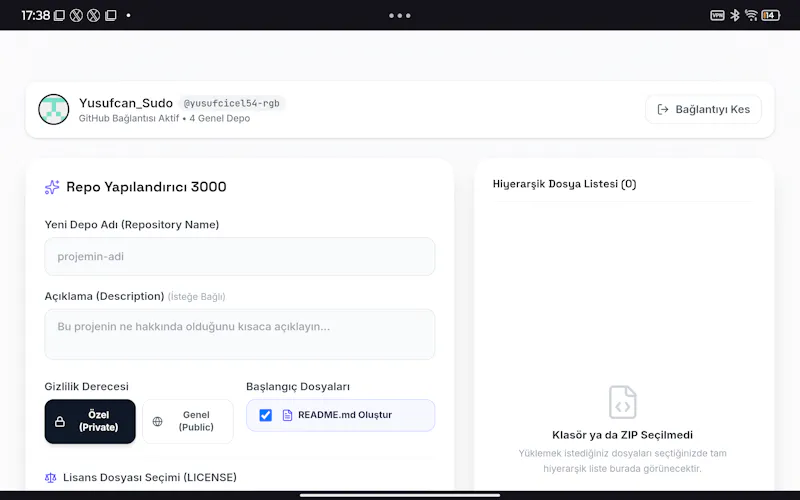800x500 pixels.
Task: Click the Başlangıç Dosyaları label
Action: (x=298, y=387)
